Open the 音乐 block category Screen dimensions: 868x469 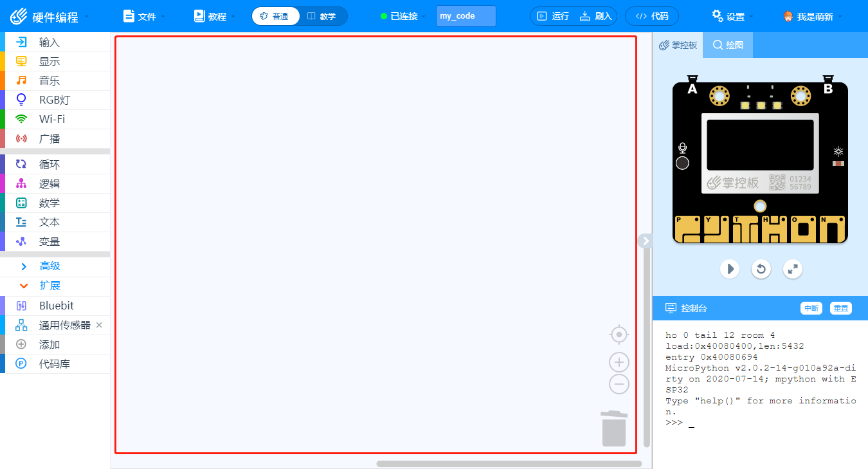point(55,81)
